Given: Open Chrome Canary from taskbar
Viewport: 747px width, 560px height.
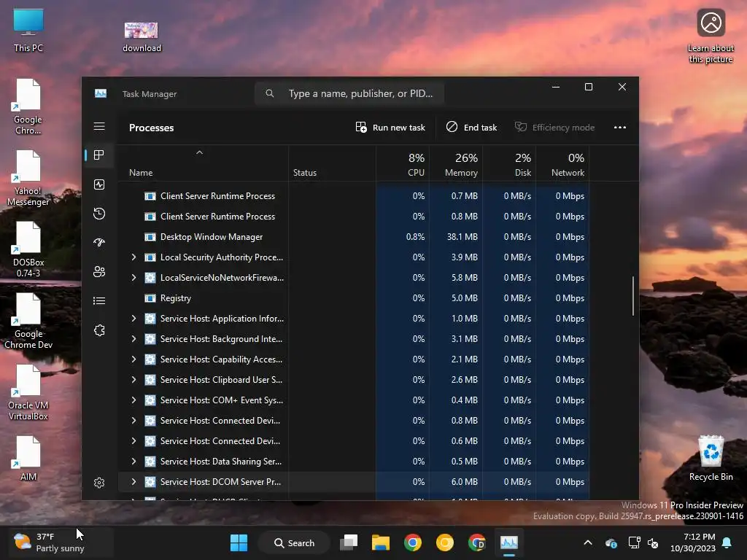Looking at the screenshot, I should 444,542.
